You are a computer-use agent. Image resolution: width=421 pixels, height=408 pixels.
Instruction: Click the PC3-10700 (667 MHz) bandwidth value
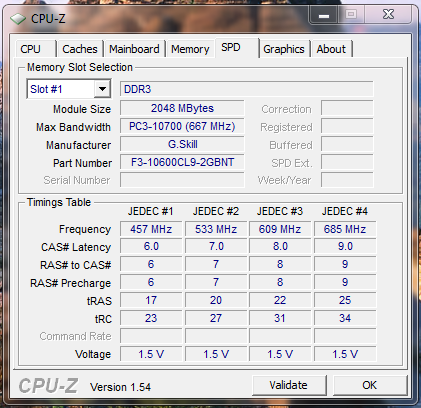tap(182, 126)
